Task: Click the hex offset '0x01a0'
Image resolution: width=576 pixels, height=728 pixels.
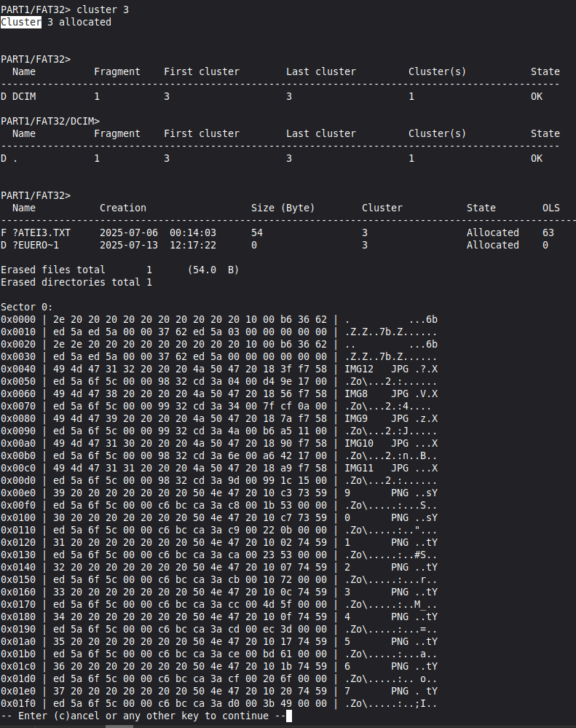Action: click(18, 641)
